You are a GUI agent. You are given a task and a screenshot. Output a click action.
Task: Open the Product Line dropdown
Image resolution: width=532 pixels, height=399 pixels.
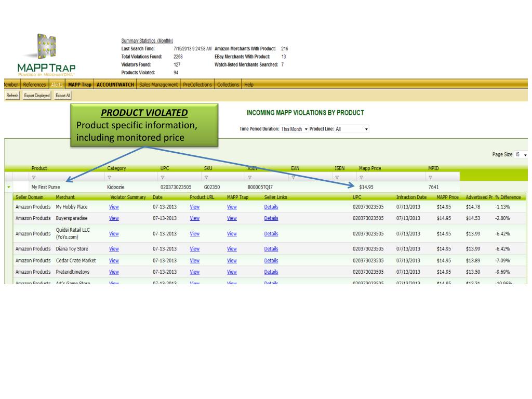coord(352,129)
